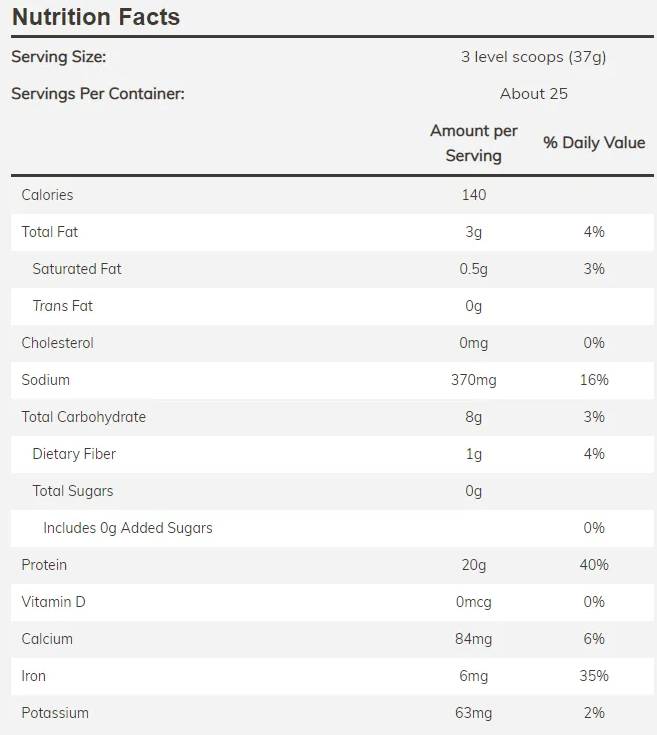Click the Nutrition Facts heading
The image size is (657, 735).
point(96,17)
